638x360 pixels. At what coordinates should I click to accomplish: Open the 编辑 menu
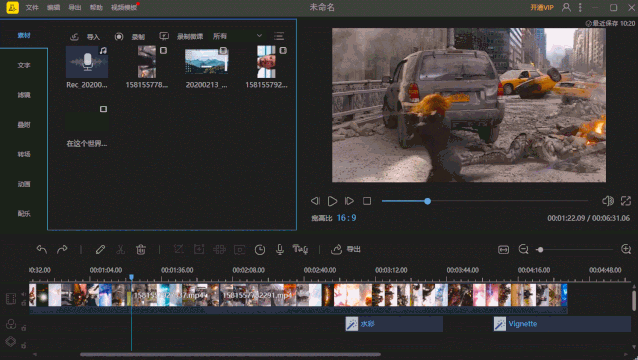pos(53,8)
